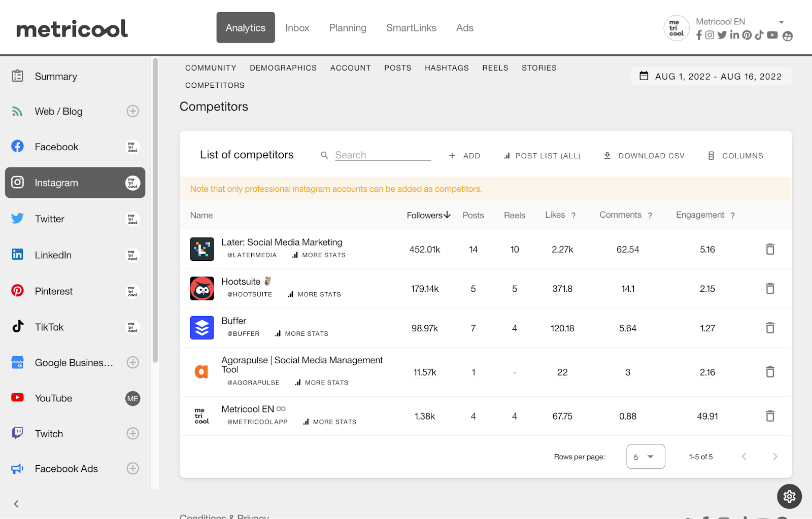Viewport: 812px width, 519px height.
Task: Click the ADD competitor button
Action: (464, 155)
